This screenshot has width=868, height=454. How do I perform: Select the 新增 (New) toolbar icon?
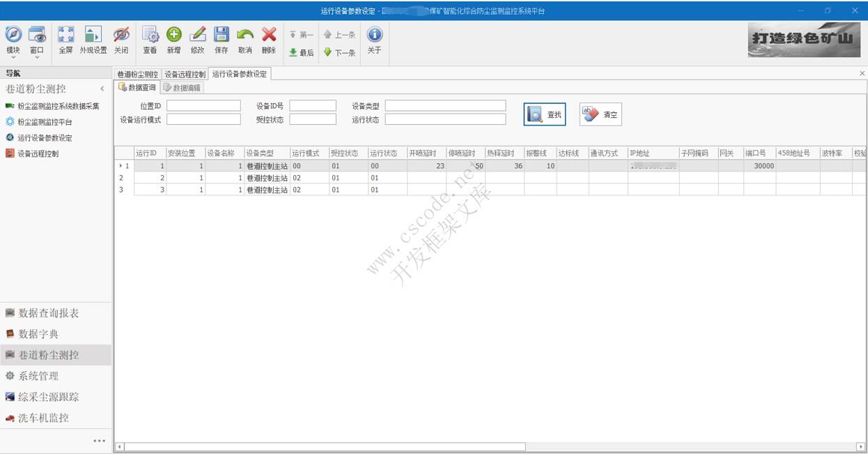tap(174, 35)
